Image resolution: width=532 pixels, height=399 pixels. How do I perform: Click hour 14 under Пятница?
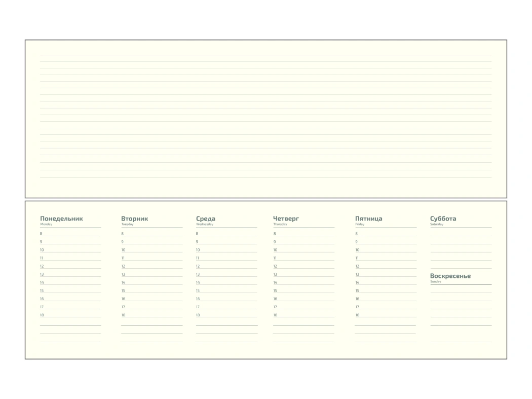click(357, 282)
